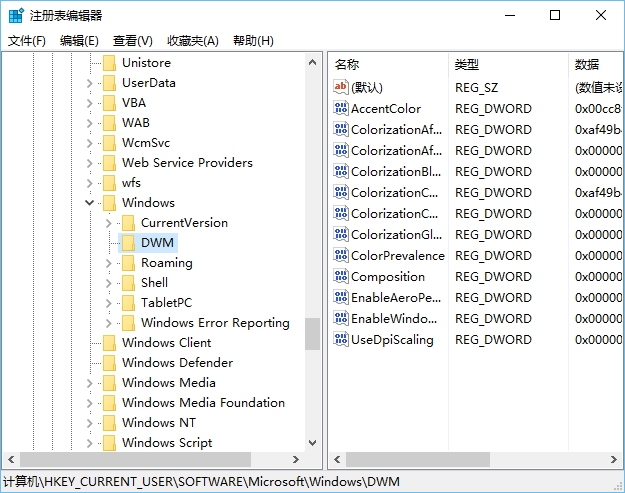
Task: Click the TabletPC folder icon
Action: coord(128,302)
